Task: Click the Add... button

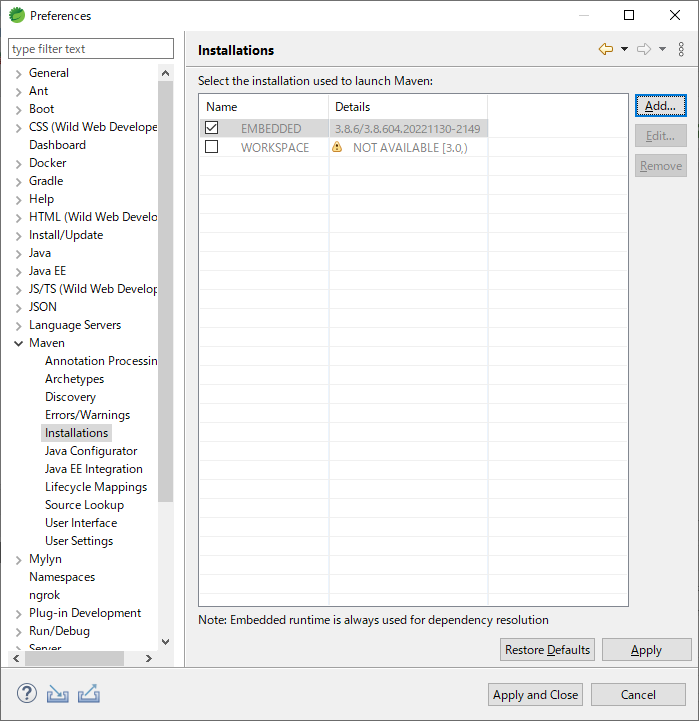Action: coord(660,106)
